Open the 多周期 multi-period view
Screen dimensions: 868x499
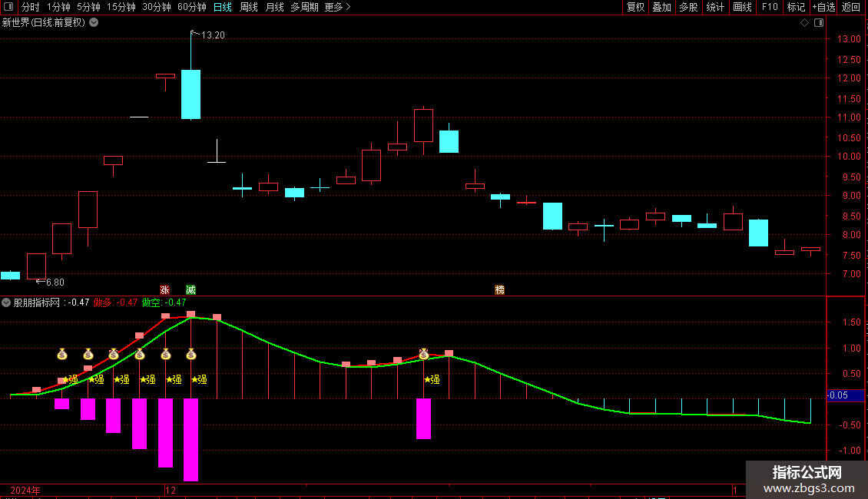[304, 7]
